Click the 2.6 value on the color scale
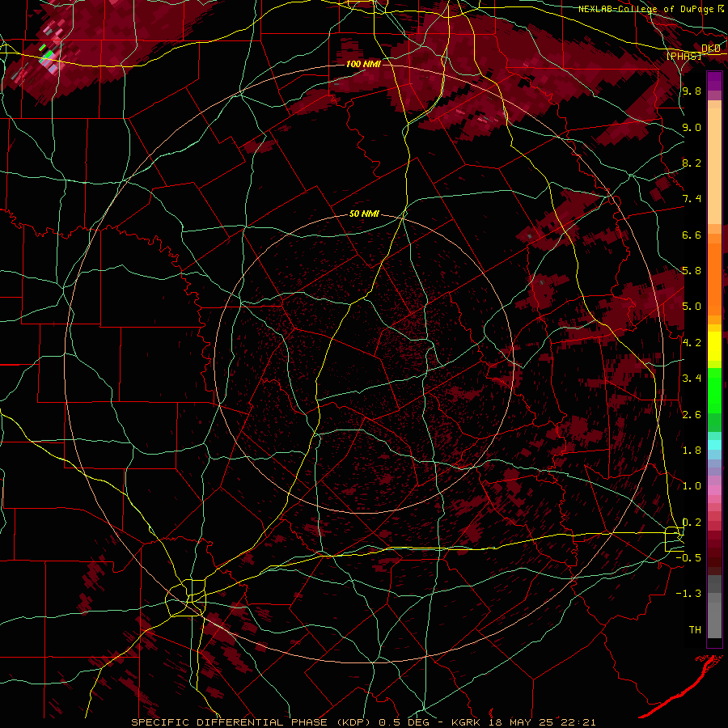Image resolution: width=728 pixels, height=728 pixels. tap(692, 415)
